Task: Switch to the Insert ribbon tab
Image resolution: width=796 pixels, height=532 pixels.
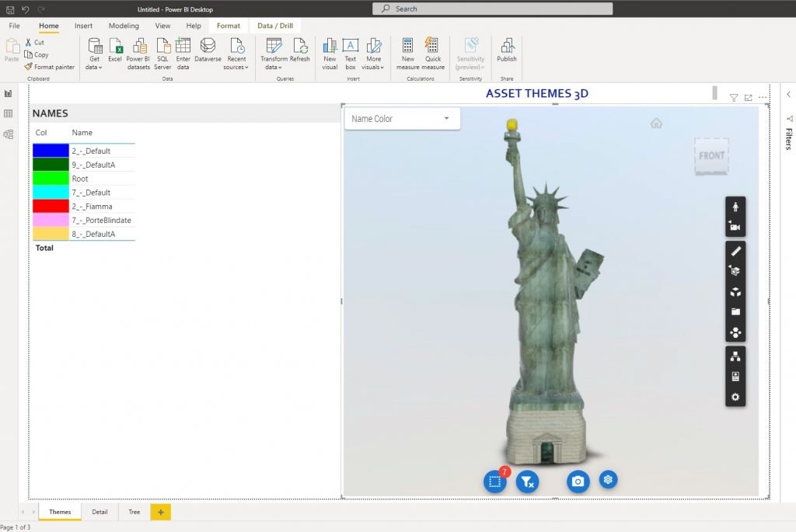Action: coord(83,26)
